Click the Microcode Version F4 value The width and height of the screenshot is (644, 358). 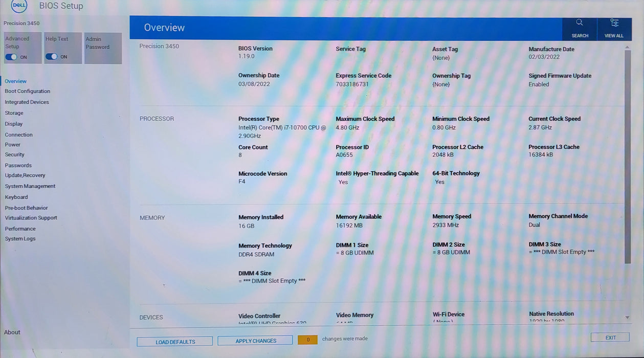(242, 182)
